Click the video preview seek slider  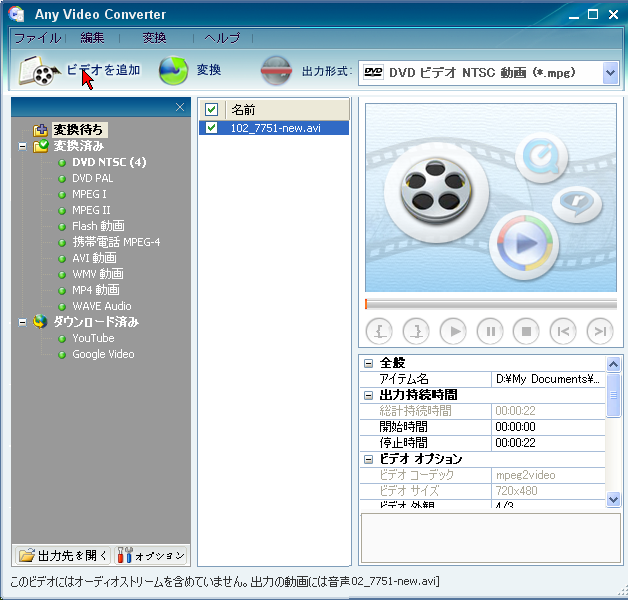pos(490,303)
